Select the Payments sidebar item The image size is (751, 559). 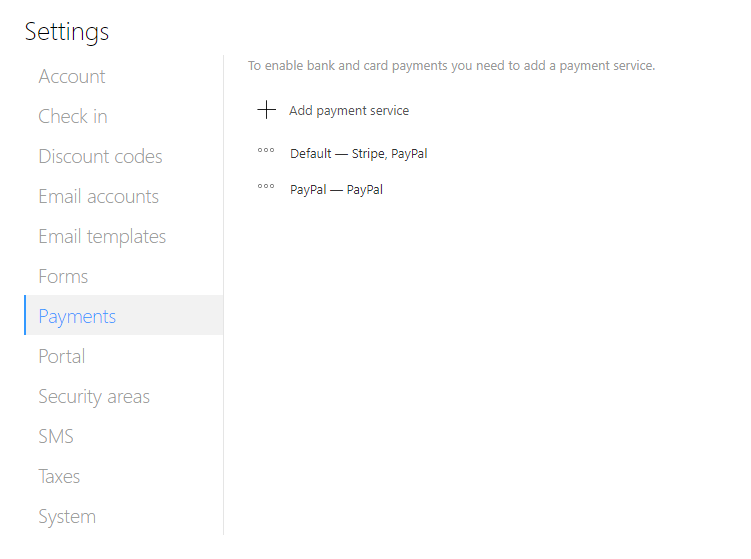pos(124,315)
